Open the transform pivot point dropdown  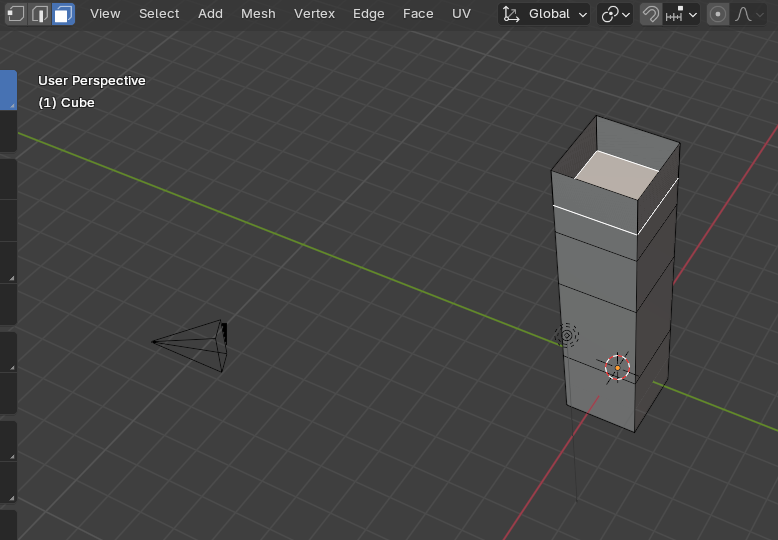point(615,14)
